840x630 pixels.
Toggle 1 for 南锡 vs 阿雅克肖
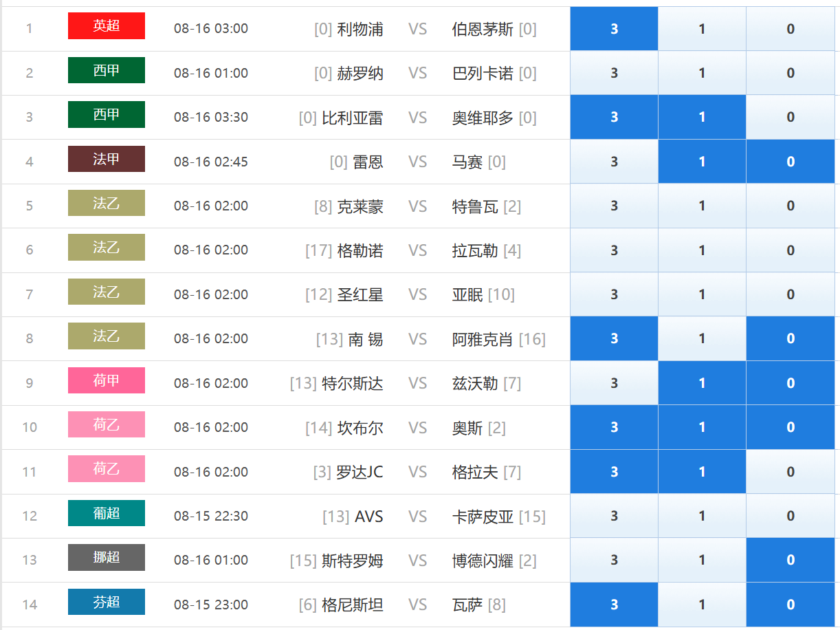702,338
